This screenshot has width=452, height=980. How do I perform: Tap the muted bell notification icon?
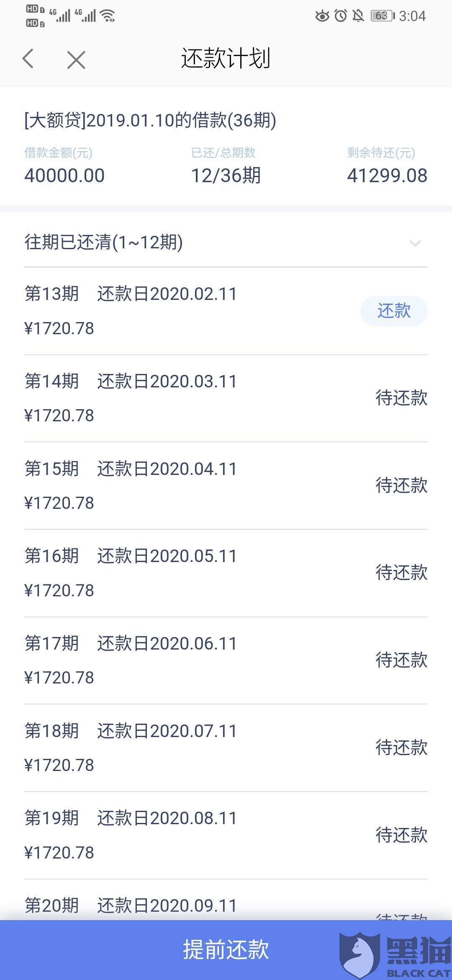pyautogui.click(x=358, y=16)
